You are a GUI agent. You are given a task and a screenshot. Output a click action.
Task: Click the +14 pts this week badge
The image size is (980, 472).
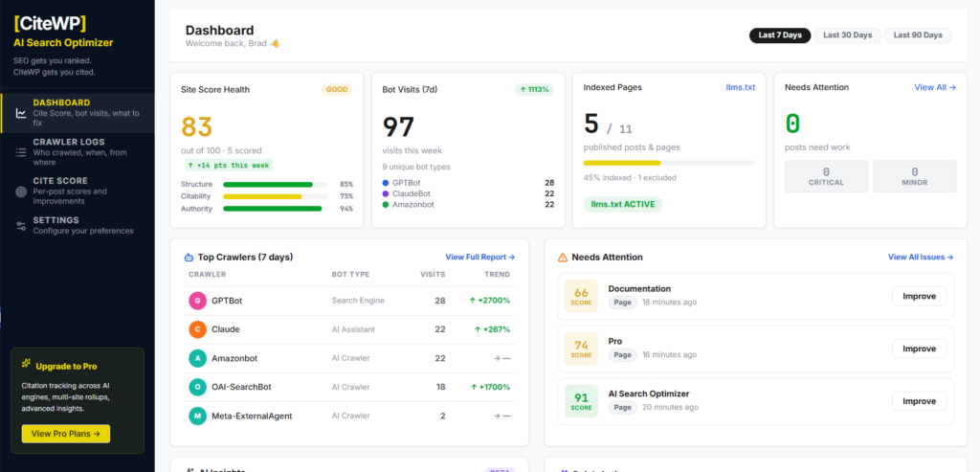[228, 165]
